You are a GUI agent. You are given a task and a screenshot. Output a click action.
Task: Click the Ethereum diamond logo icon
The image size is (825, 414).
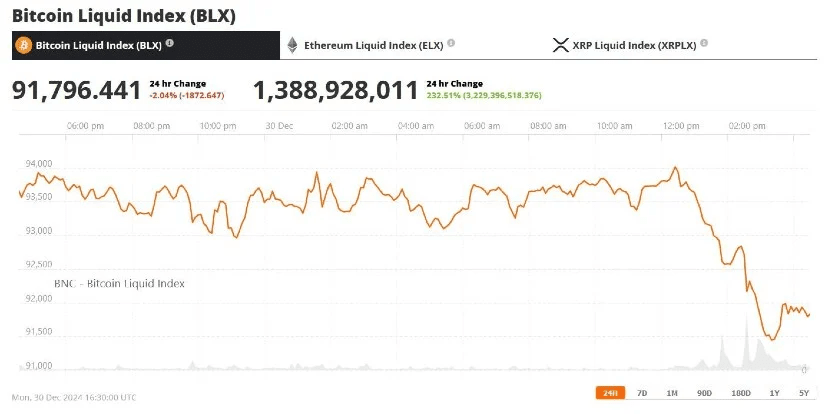tap(293, 45)
